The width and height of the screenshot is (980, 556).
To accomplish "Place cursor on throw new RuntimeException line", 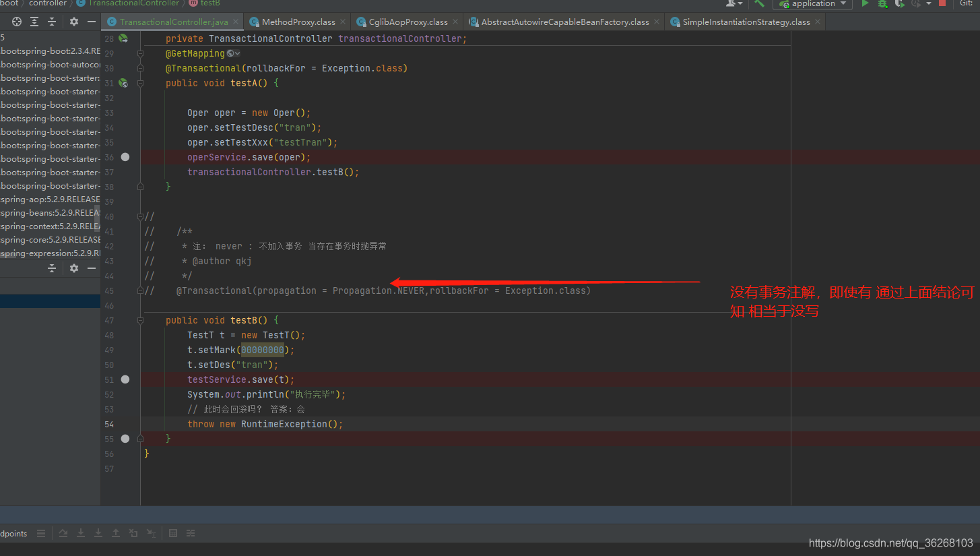I will [x=265, y=424].
